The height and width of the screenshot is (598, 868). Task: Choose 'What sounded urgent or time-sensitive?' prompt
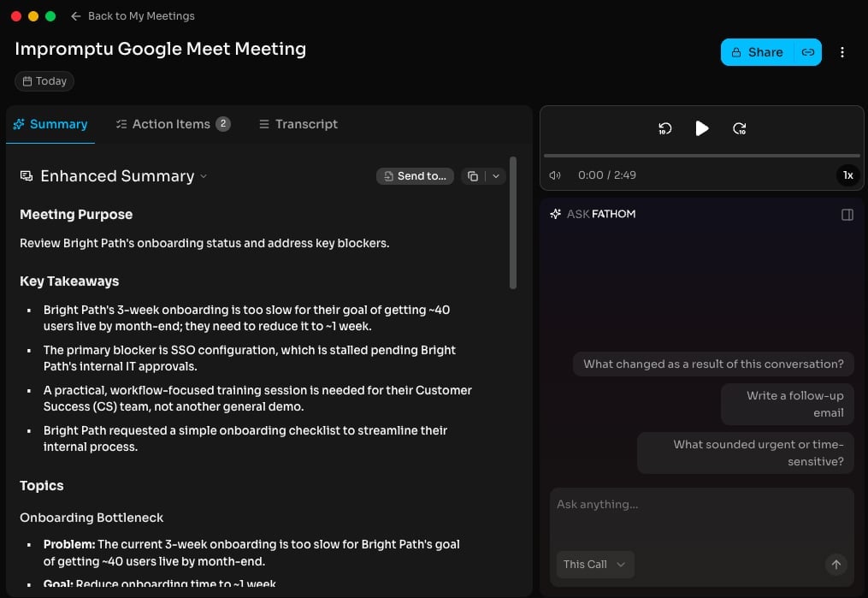(x=745, y=453)
